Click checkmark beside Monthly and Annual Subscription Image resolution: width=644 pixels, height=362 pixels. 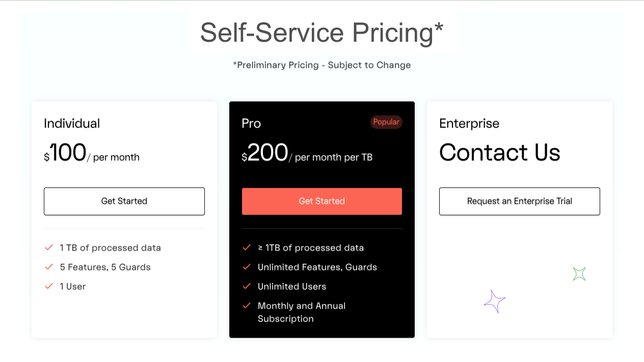tap(247, 305)
